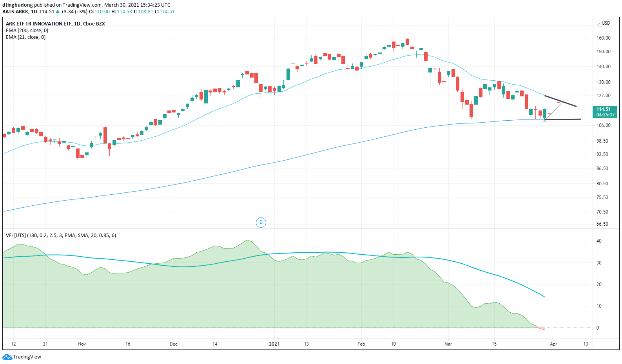Viewport: 622px width, 364px height.
Task: Click the Nov label on time axis
Action: click(x=82, y=344)
